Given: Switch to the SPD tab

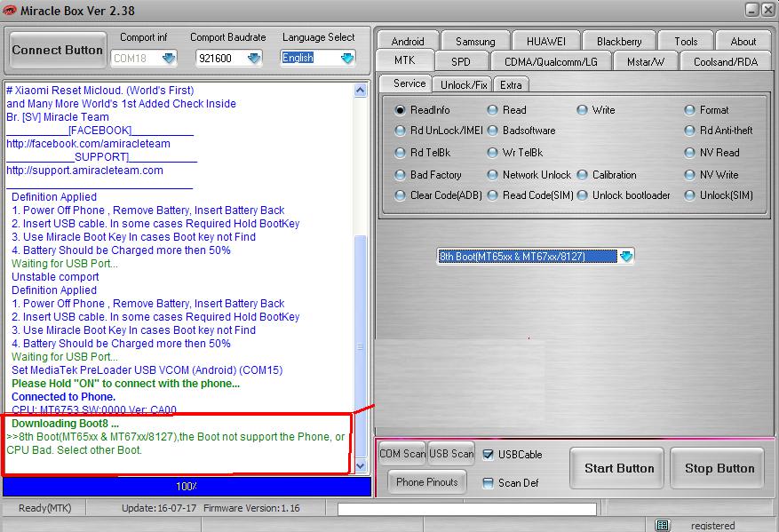Looking at the screenshot, I should click(461, 61).
